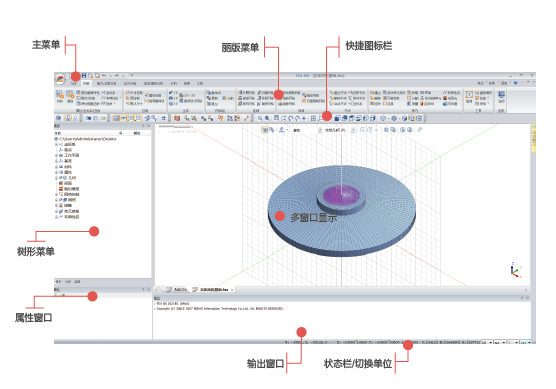This screenshot has width=556, height=389.
Task: Select the second view-cube icon in the toolbar
Action: click(344, 118)
